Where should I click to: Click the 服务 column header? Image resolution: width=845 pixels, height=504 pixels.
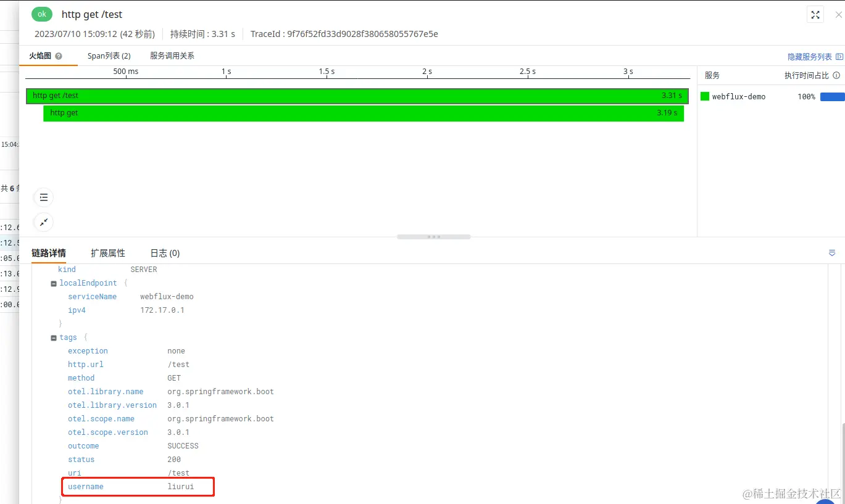coord(712,75)
